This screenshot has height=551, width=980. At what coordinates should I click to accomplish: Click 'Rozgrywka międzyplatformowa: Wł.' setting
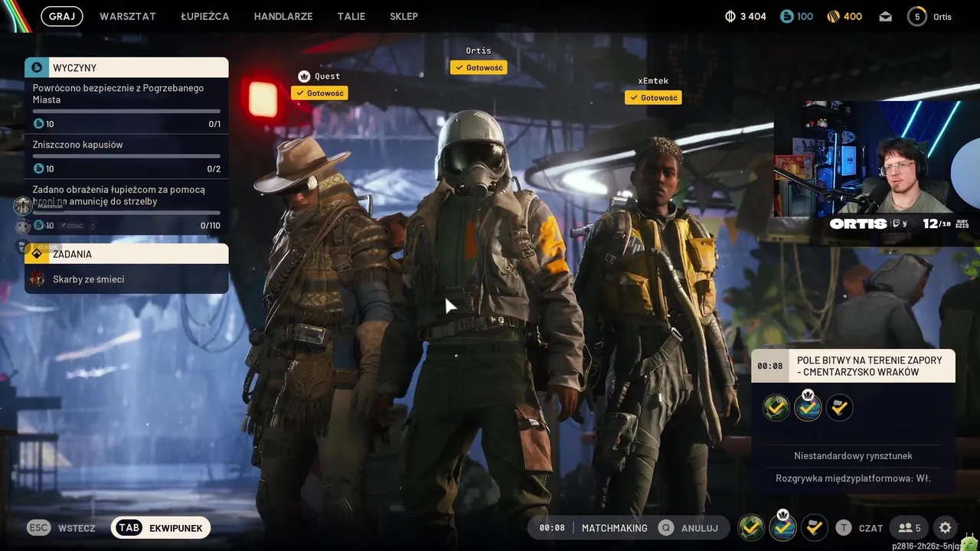tap(853, 478)
